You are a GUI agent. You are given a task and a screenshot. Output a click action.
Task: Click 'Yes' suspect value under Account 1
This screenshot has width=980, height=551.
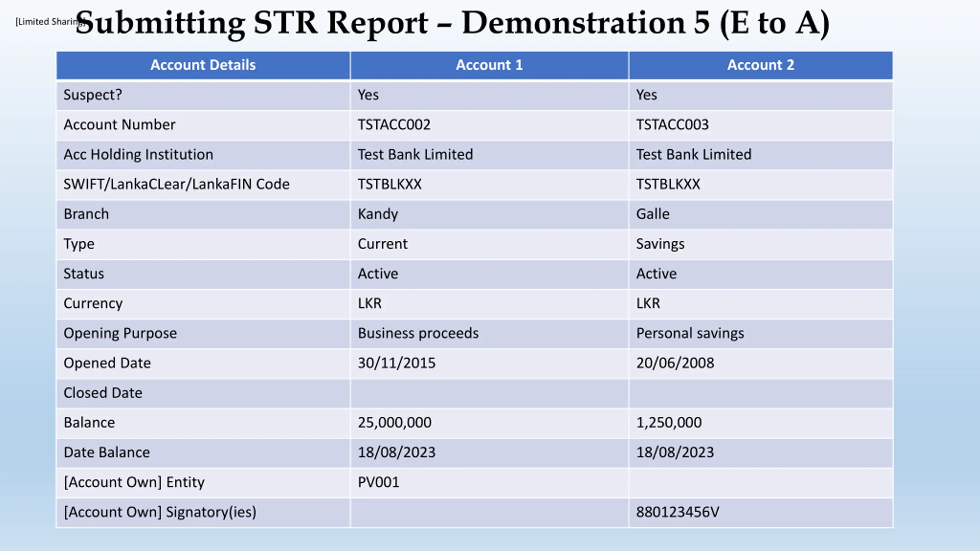pyautogui.click(x=368, y=95)
